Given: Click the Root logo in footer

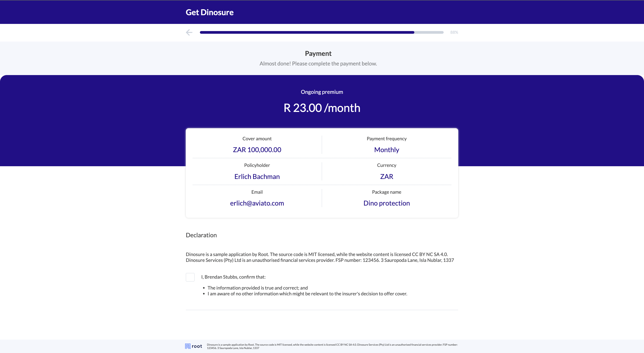Looking at the screenshot, I should 193,346.
